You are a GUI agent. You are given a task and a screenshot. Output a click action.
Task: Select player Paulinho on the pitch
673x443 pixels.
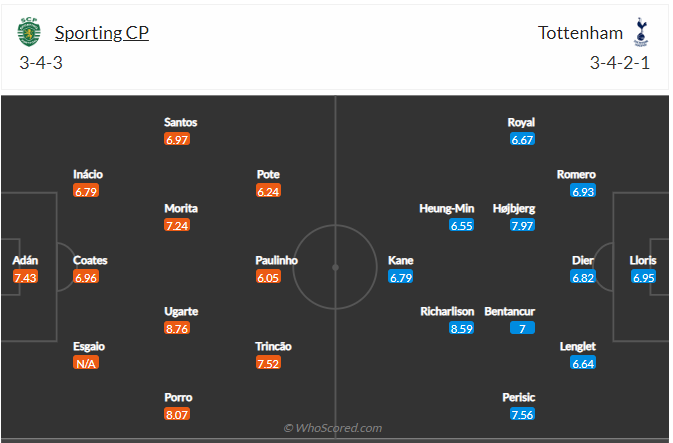276,261
